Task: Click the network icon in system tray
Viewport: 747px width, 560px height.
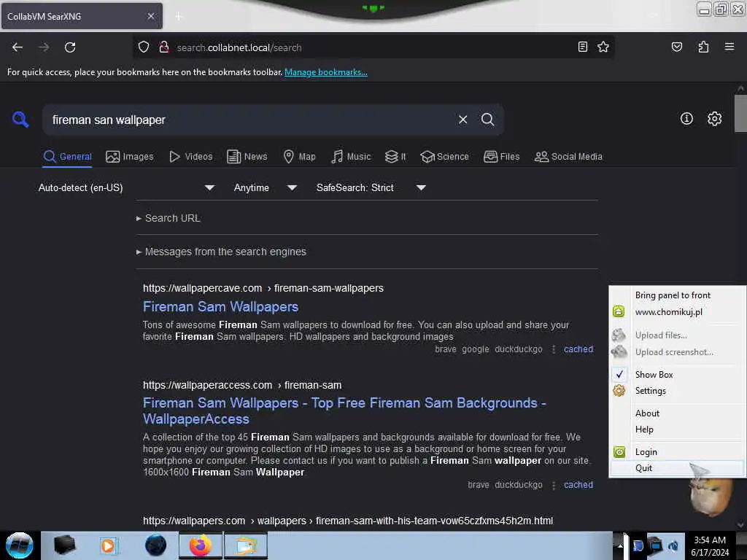Action: [x=656, y=545]
